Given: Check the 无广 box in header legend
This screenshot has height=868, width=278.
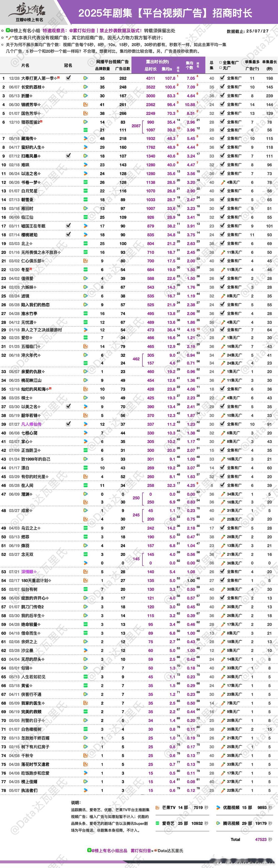Looking at the screenshot, I should pos(221,68).
